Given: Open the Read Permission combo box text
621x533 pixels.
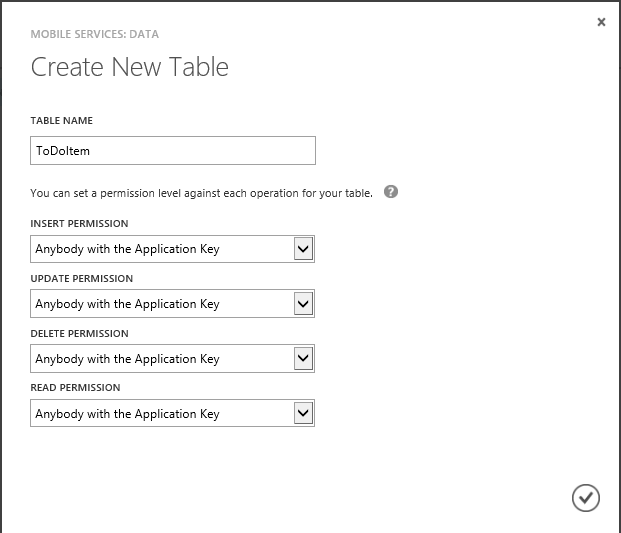Looking at the screenshot, I should [x=160, y=413].
